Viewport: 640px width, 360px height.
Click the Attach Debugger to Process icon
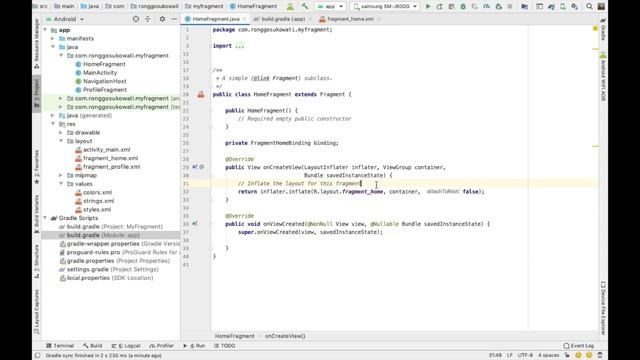click(498, 7)
